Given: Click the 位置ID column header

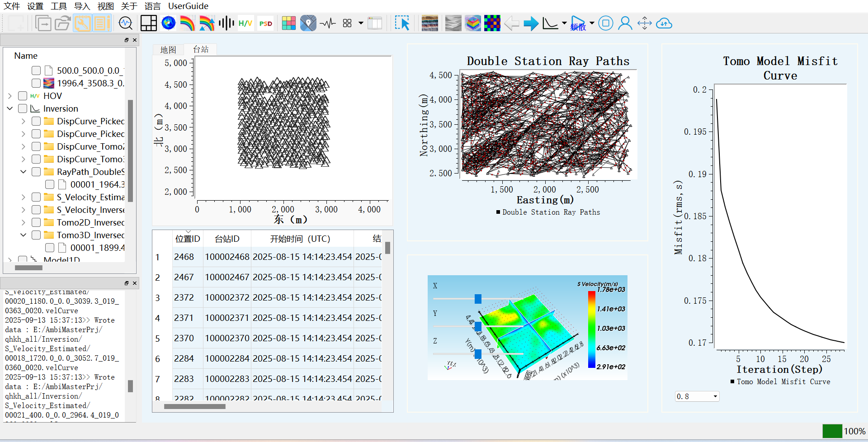Looking at the screenshot, I should [x=187, y=239].
